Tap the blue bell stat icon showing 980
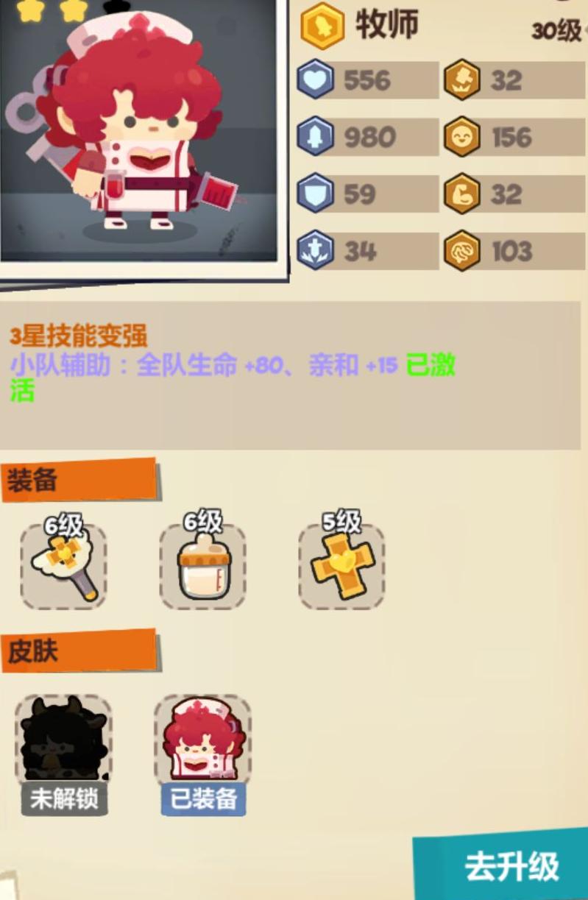Image resolution: width=588 pixels, height=900 pixels. pos(315,137)
